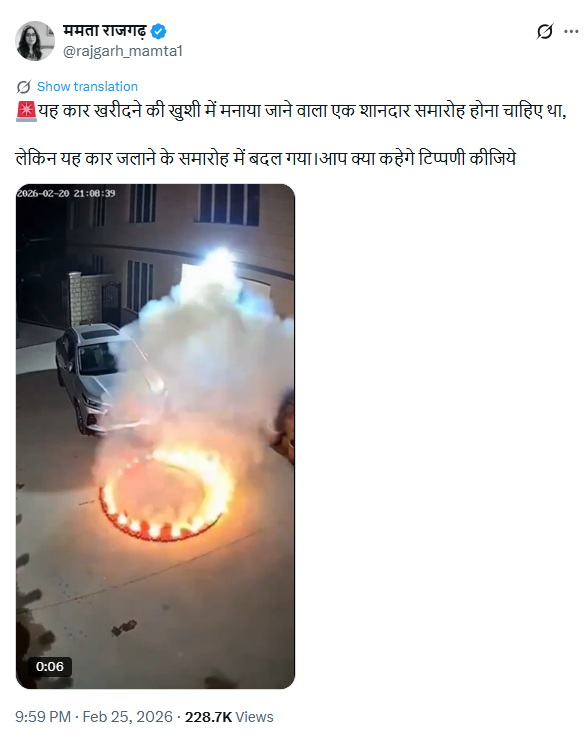This screenshot has width=586, height=741.
Task: Open the ममता राजगढ़ profile avatar
Action: [35, 41]
